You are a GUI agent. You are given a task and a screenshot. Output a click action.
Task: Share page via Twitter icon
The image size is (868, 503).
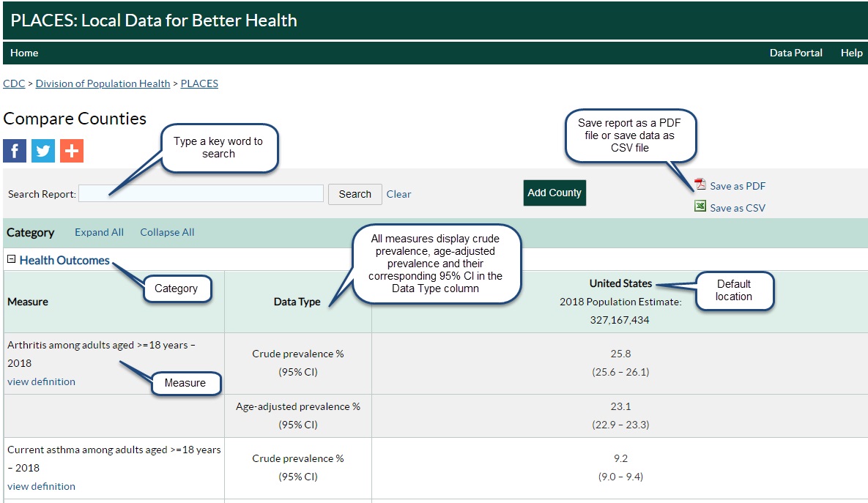[x=43, y=151]
